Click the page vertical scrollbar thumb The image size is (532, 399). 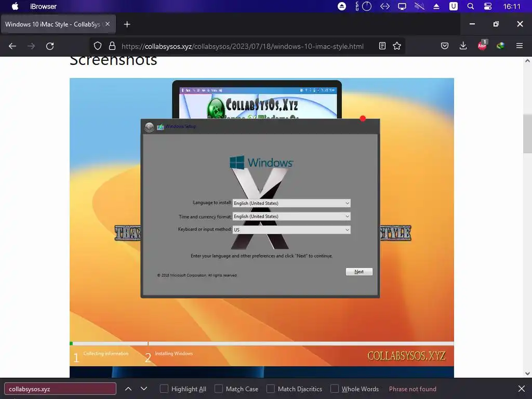tap(527, 134)
